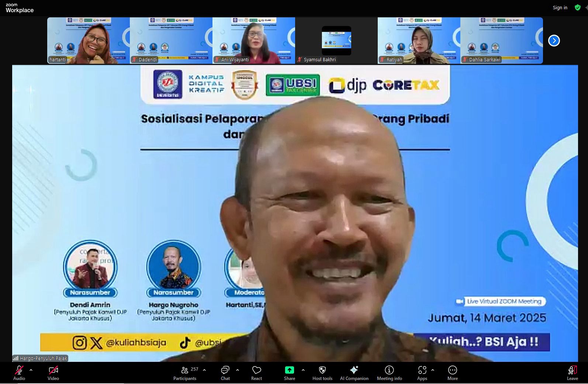Open the React emoji menu

pos(256,373)
